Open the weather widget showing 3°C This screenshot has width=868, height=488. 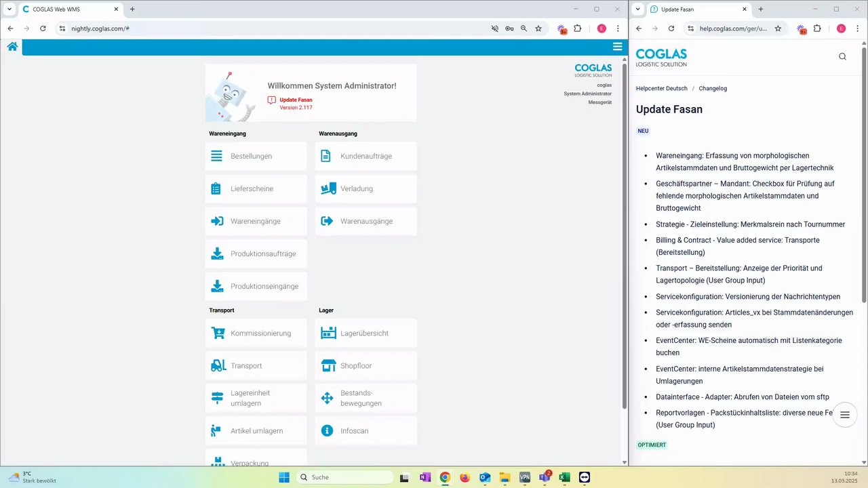click(33, 477)
